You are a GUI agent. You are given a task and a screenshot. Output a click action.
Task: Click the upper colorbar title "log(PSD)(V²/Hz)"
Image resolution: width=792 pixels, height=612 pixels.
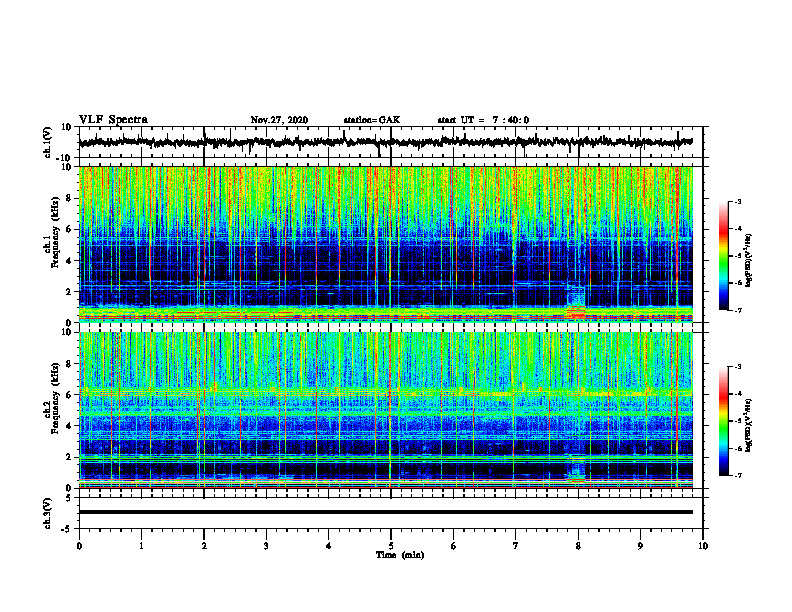coord(749,260)
